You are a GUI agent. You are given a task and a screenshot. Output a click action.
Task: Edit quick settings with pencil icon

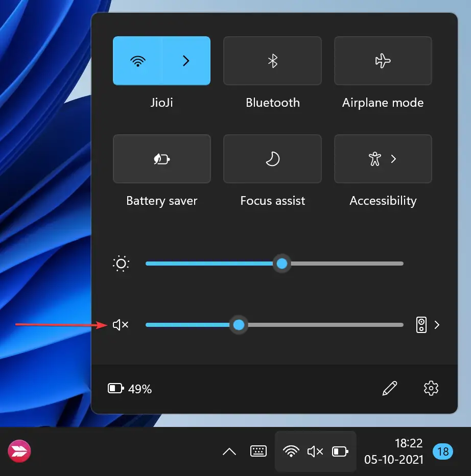[x=390, y=388]
